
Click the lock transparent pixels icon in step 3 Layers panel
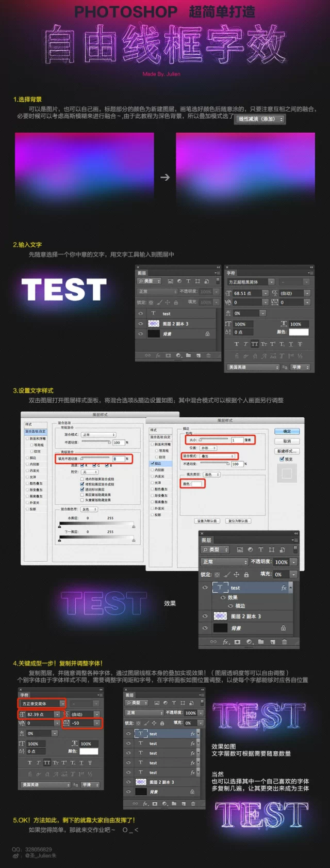point(217,574)
